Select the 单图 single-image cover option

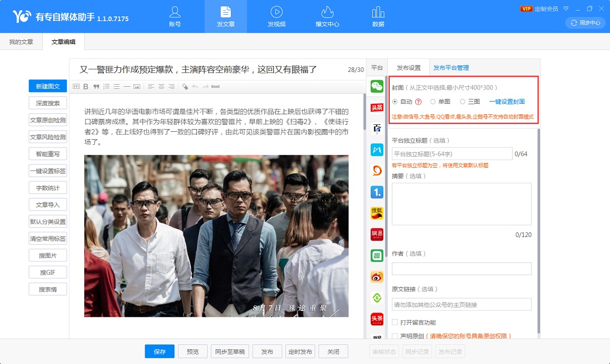433,102
